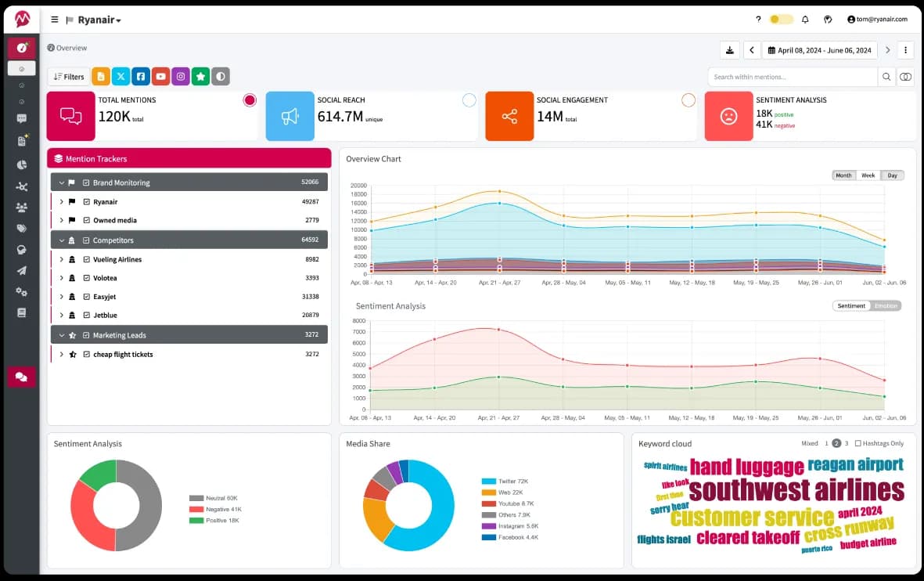
Task: Collapse the Competitors tracker group
Action: 62,240
